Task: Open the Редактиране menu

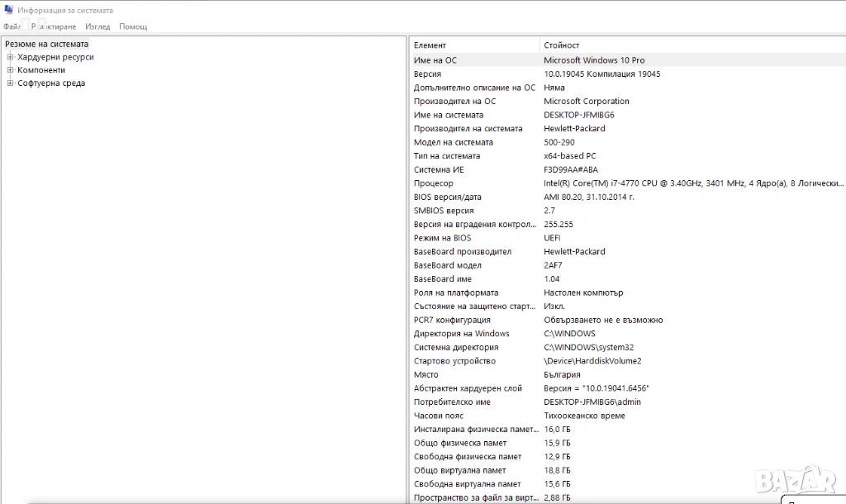Action: (x=54, y=26)
